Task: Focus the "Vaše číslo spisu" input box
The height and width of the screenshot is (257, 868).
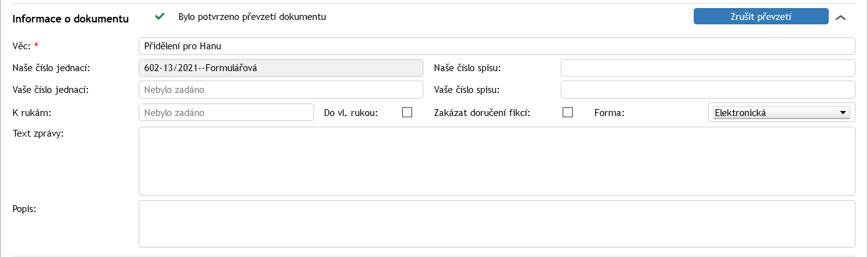Action: click(708, 90)
